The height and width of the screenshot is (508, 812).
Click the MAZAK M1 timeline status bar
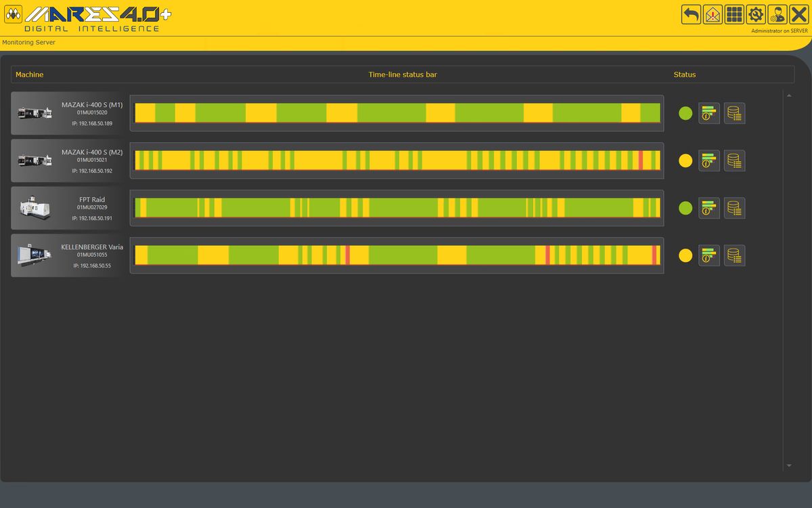(397, 113)
